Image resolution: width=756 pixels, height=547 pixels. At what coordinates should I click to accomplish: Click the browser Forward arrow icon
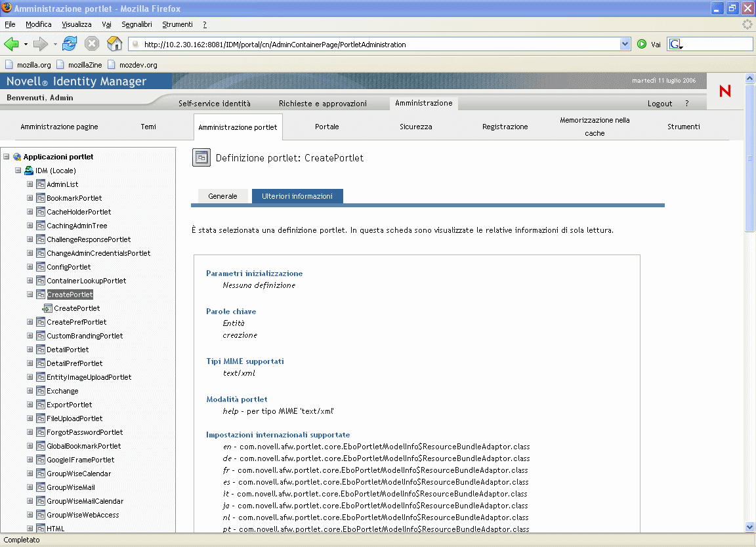41,45
